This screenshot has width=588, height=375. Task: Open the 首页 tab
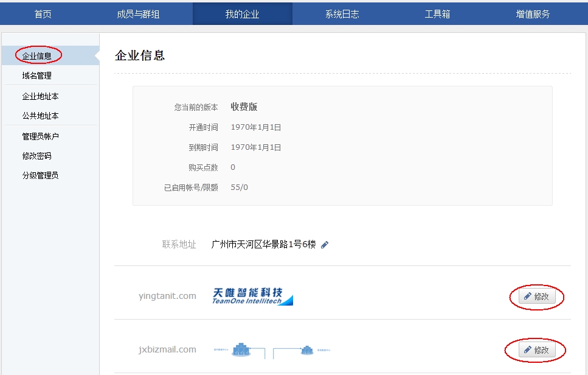43,14
